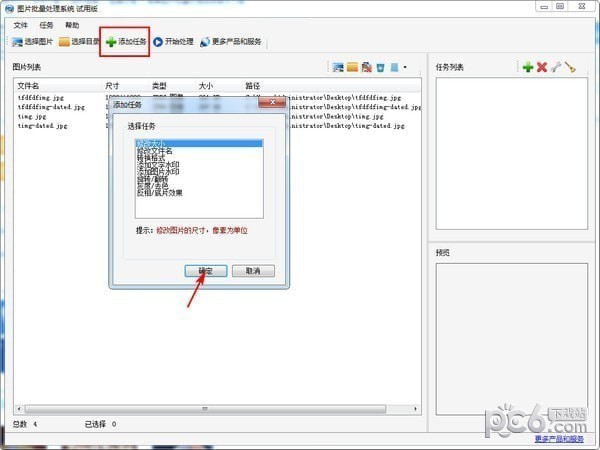Screen dimensions: 600x450
Task: Click the add-images icon above the image list
Action: 338,67
